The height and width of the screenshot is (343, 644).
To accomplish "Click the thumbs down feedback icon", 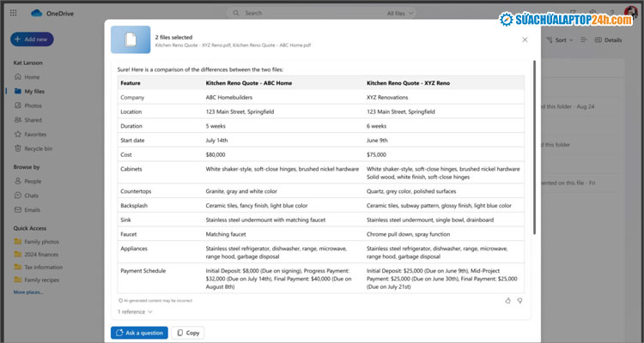I will [x=519, y=301].
